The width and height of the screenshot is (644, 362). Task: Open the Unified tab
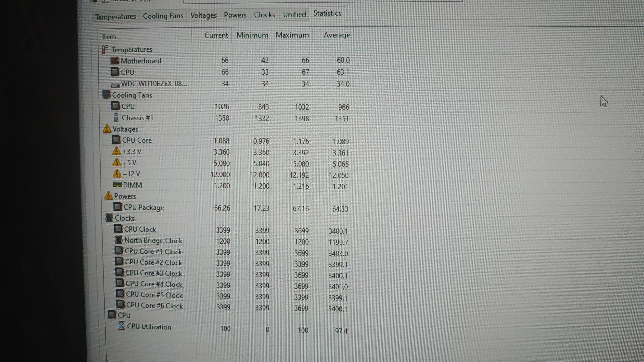[294, 14]
